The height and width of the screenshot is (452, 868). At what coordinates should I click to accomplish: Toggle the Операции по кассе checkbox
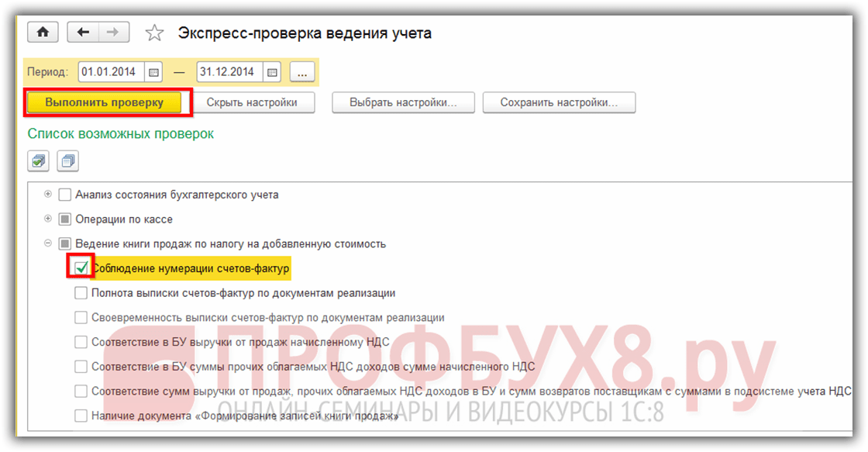[65, 219]
